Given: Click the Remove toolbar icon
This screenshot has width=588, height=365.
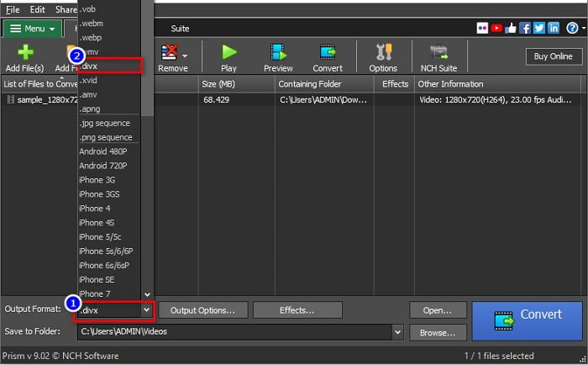Looking at the screenshot, I should (169, 52).
